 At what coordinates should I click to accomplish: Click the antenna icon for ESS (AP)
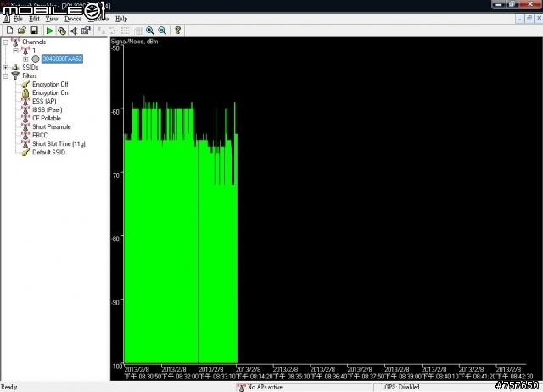click(25, 102)
